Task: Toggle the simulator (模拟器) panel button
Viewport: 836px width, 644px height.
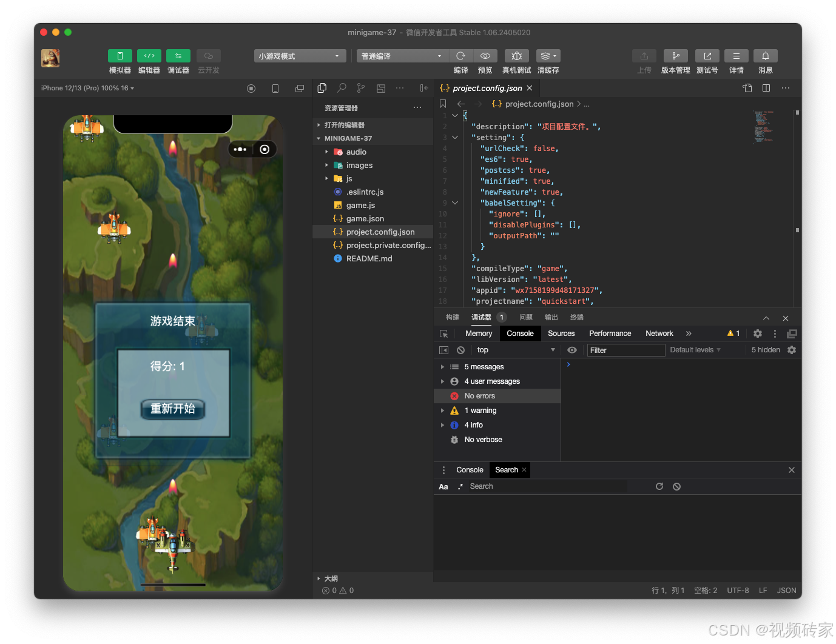Action: pos(120,56)
